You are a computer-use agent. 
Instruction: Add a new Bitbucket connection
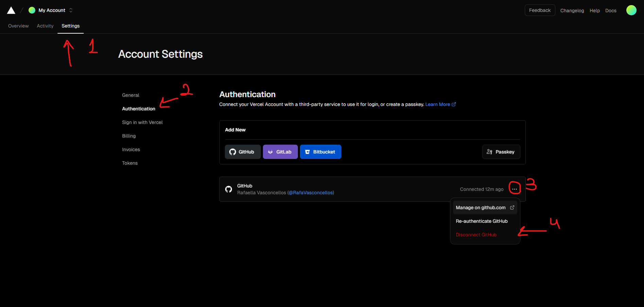coord(320,152)
